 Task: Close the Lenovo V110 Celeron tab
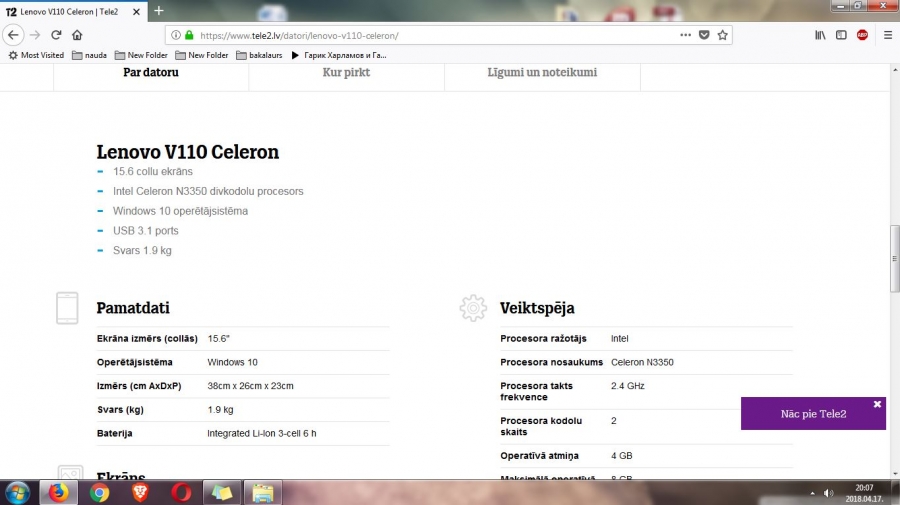tap(136, 11)
